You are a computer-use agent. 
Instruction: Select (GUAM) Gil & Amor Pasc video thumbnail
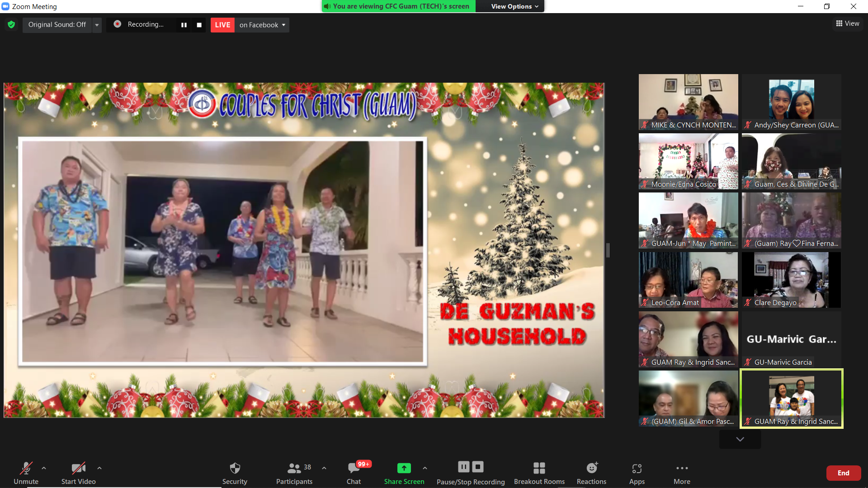click(688, 399)
